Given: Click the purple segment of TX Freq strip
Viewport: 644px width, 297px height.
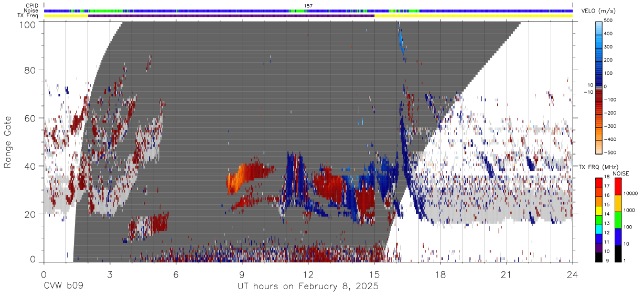Looking at the screenshot, I should pyautogui.click(x=231, y=16).
